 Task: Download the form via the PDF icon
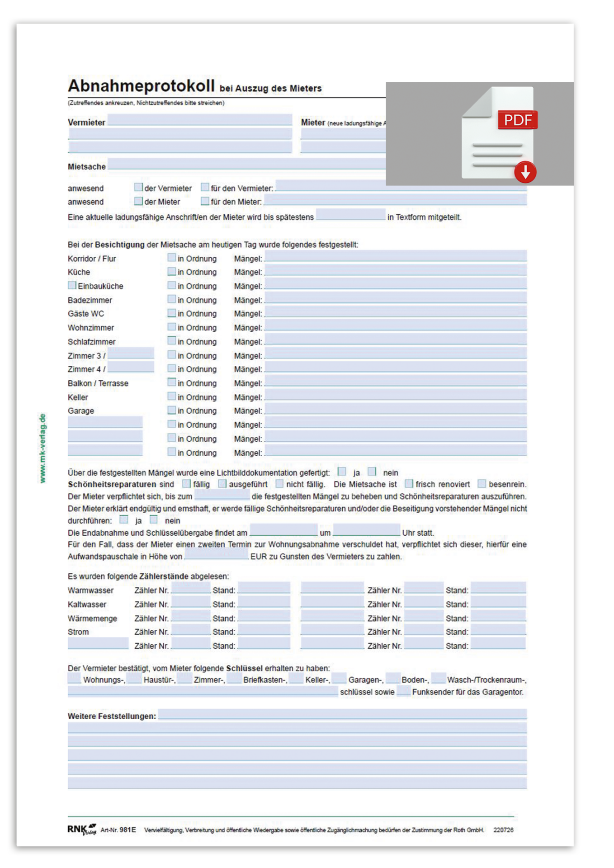(x=499, y=134)
